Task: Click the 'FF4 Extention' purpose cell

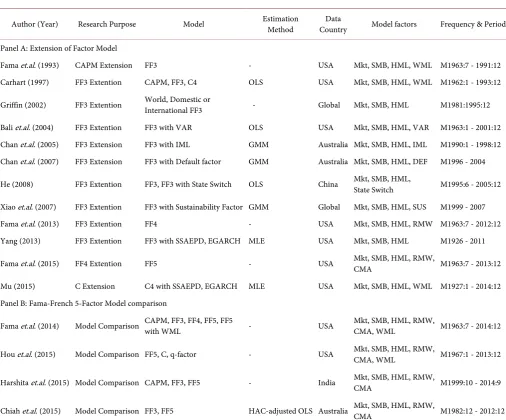Action: [98, 264]
